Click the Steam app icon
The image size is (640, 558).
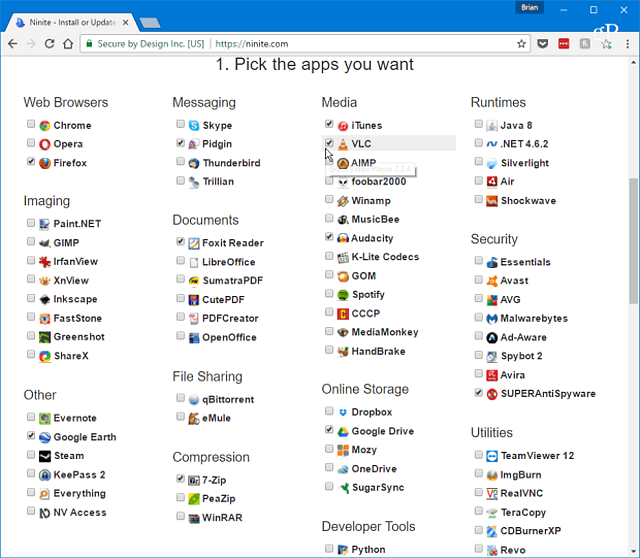tap(44, 456)
